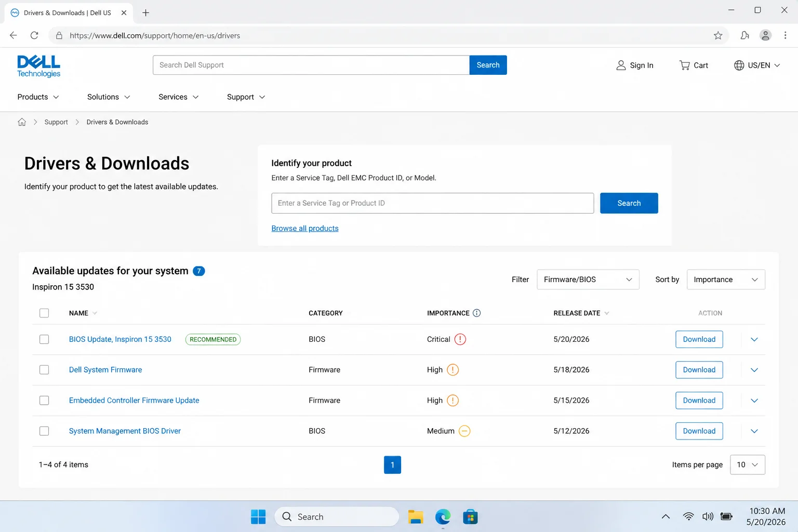Select Embedded Controller Firmware Update checkbox
The height and width of the screenshot is (532, 798).
coord(44,401)
